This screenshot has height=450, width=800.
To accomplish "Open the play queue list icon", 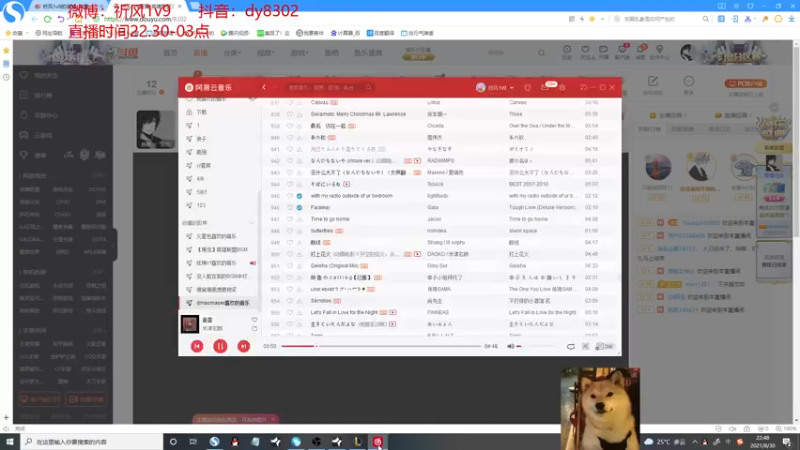I will coord(605,346).
